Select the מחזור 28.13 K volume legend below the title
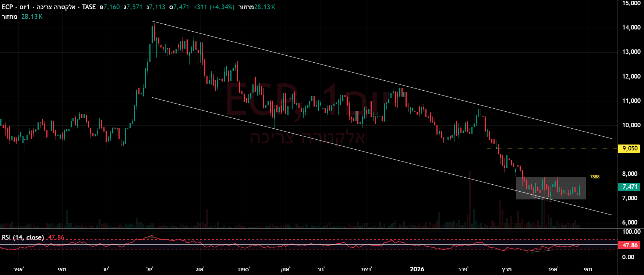644x275 pixels. pyautogui.click(x=22, y=17)
